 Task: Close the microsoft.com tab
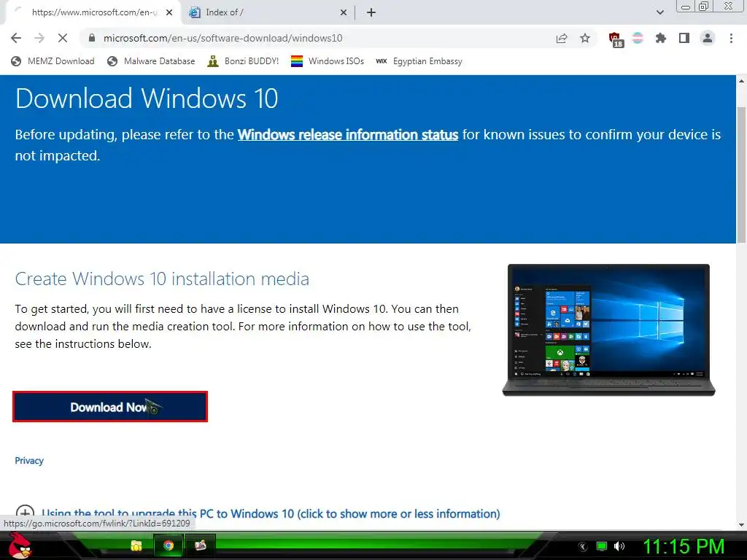pos(169,12)
